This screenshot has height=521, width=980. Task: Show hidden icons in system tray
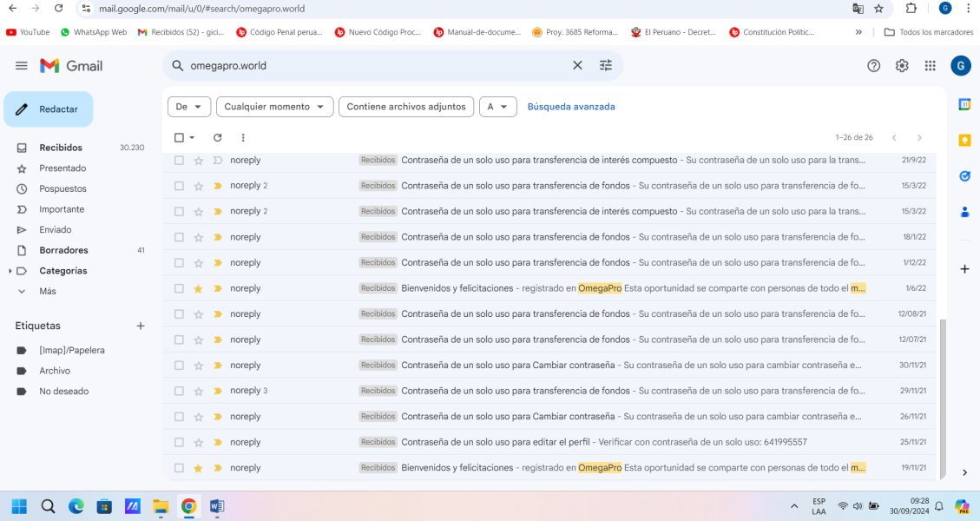tap(794, 506)
